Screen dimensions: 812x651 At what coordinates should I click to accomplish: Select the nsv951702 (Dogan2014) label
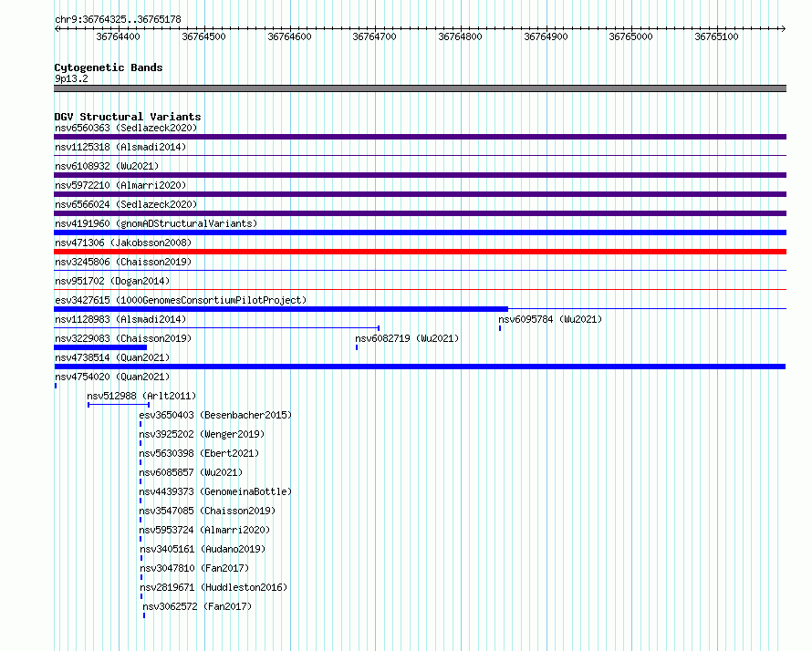[x=112, y=281]
